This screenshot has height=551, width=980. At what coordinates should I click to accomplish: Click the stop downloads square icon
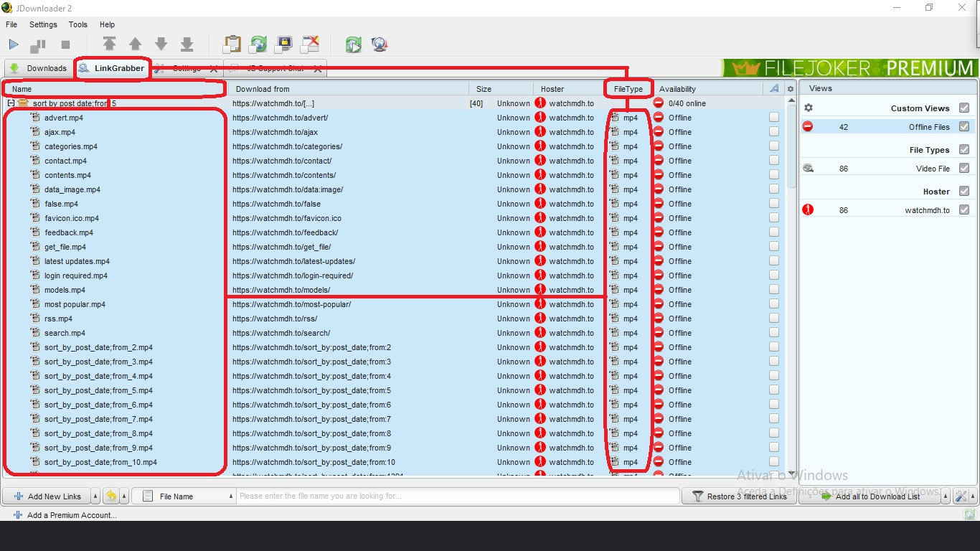[65, 44]
